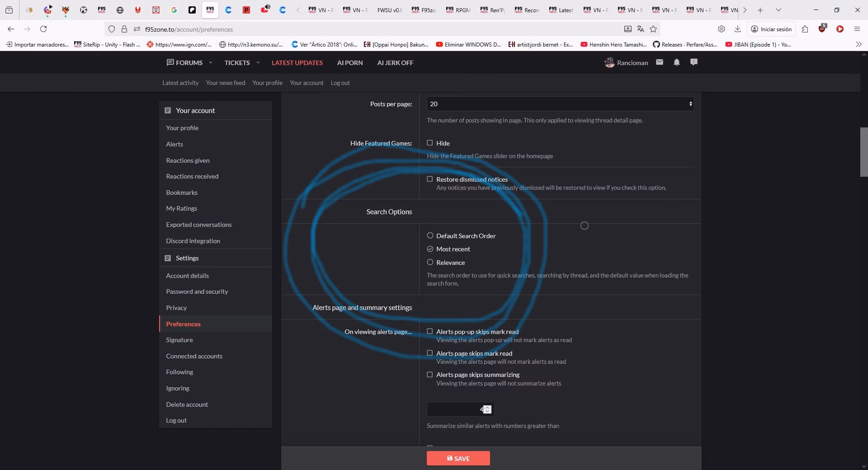Check Restore dismissed notices option
Screen dimensions: 868x470
430,179
